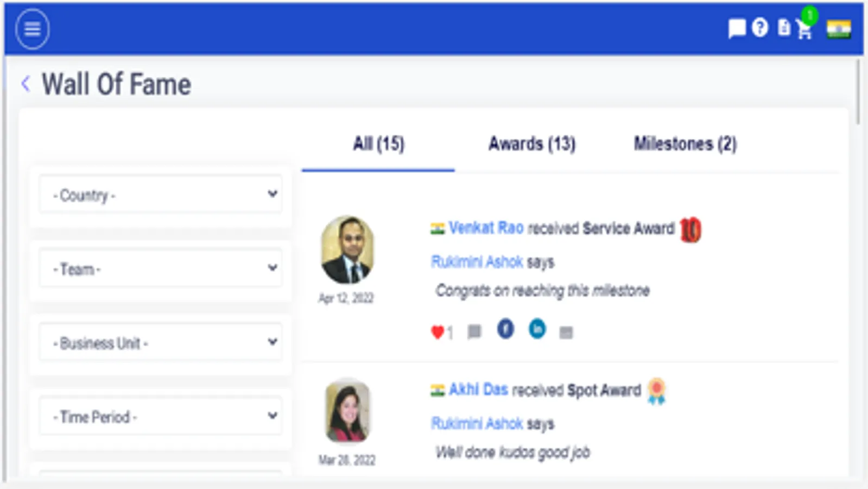Click Akhi Das profile photo
Image resolution: width=868 pixels, height=489 pixels.
[348, 411]
